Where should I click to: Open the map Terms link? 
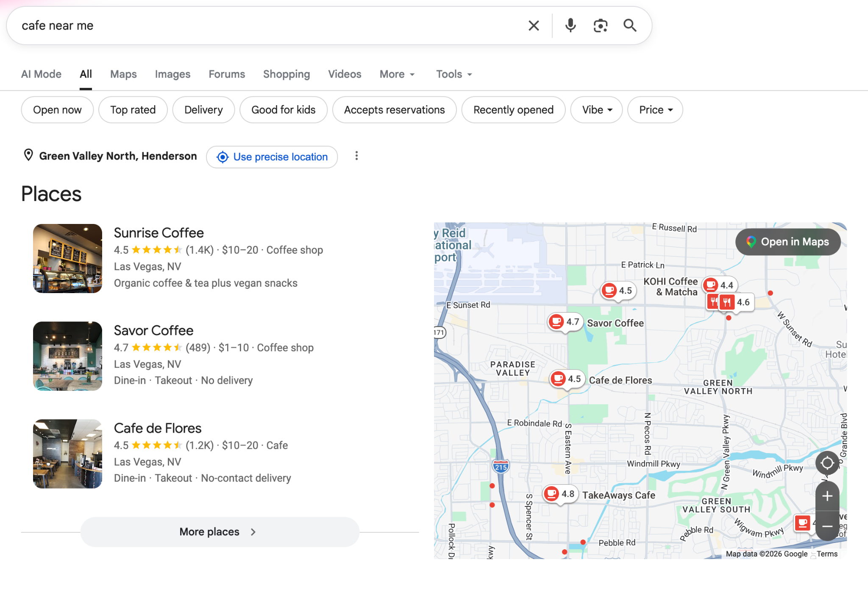point(827,554)
